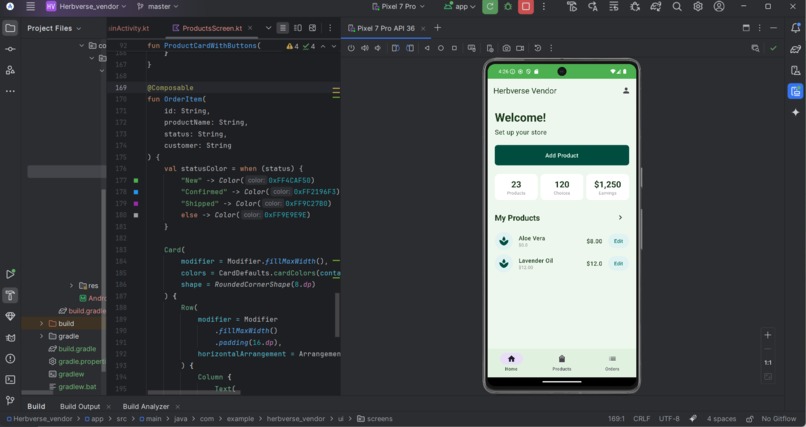Screen dimensions: 806x427
Task: Expand the build folder
Action: [x=41, y=324]
